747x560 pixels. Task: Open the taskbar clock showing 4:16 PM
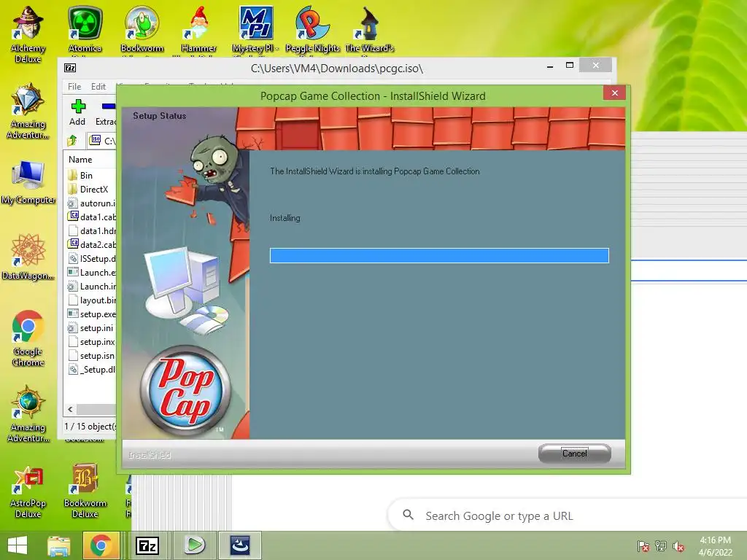[x=715, y=546]
